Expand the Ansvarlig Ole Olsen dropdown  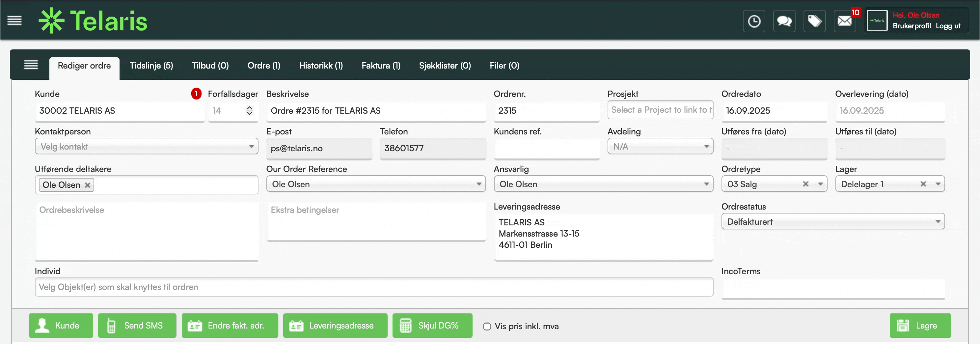[x=603, y=184]
